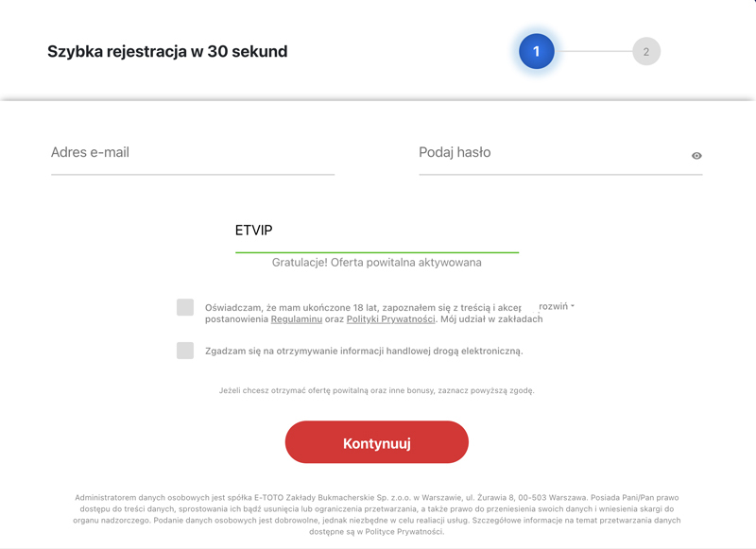Click the Administratorem danych osobowych footer notice
Image resolution: width=756 pixels, height=549 pixels.
pyautogui.click(x=376, y=514)
